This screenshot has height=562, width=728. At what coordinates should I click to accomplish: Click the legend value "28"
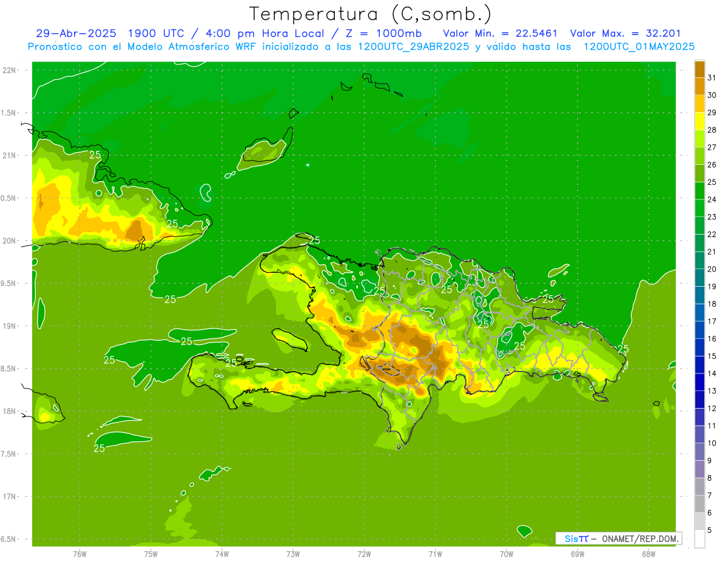712,130
